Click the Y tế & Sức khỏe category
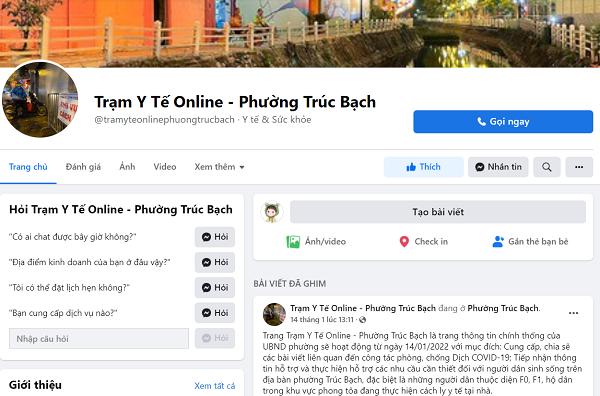The image size is (600, 396). pyautogui.click(x=277, y=120)
